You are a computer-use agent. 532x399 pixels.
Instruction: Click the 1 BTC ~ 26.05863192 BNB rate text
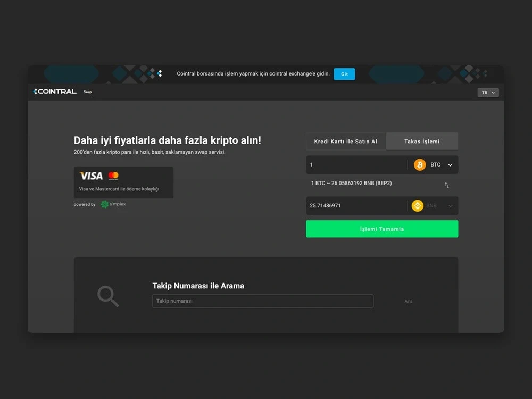352,183
